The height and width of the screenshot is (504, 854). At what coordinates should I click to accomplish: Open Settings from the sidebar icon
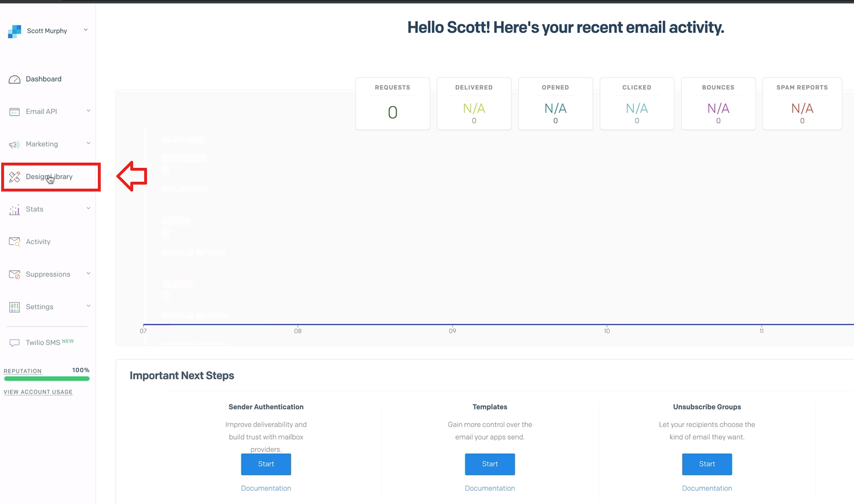click(14, 306)
